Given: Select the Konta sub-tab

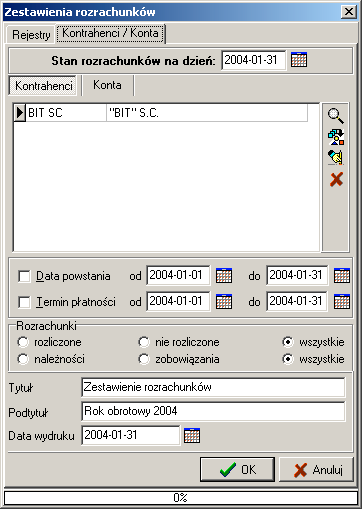Looking at the screenshot, I should (x=107, y=85).
